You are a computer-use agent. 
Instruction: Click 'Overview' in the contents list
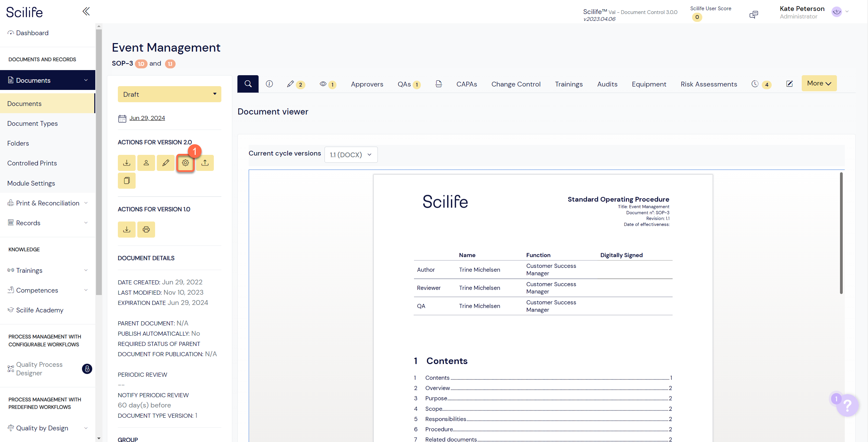pyautogui.click(x=437, y=388)
